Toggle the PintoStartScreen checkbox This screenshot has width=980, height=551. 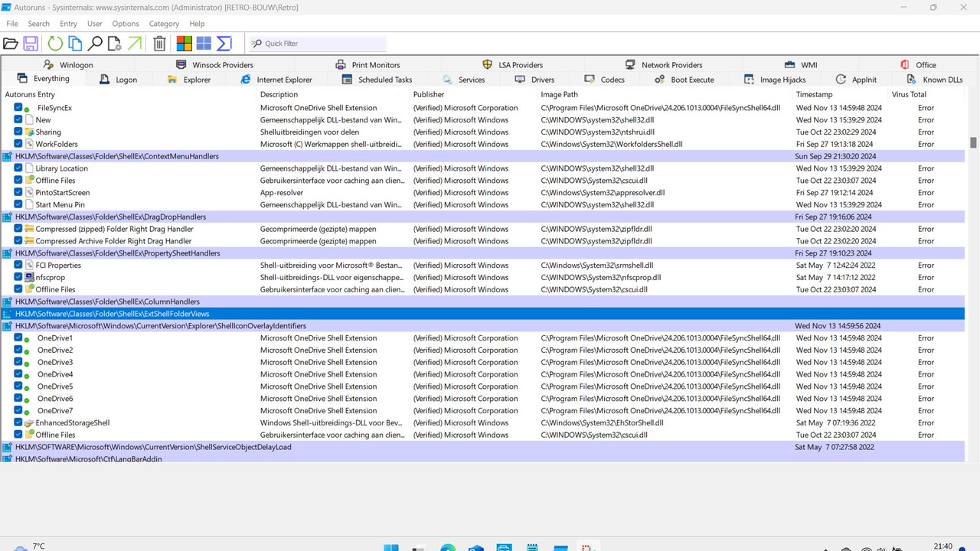[18, 193]
